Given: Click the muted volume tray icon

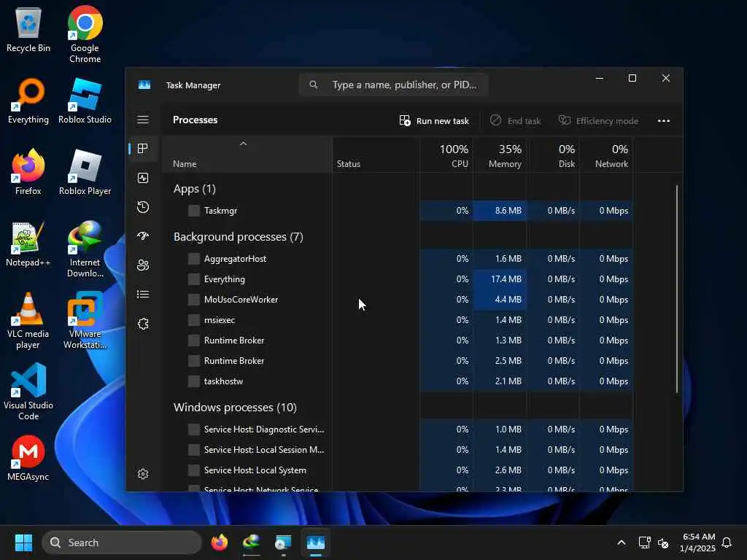Looking at the screenshot, I should [x=662, y=542].
